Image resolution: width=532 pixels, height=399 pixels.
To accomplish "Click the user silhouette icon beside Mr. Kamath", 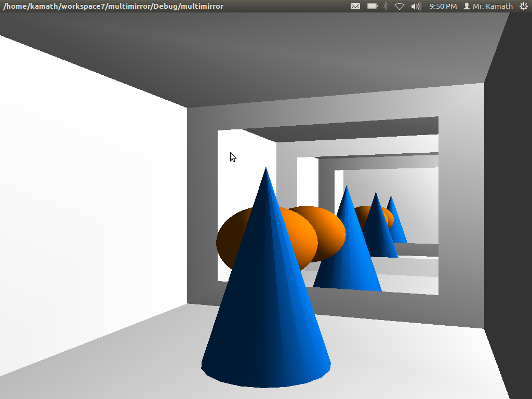I will point(467,6).
